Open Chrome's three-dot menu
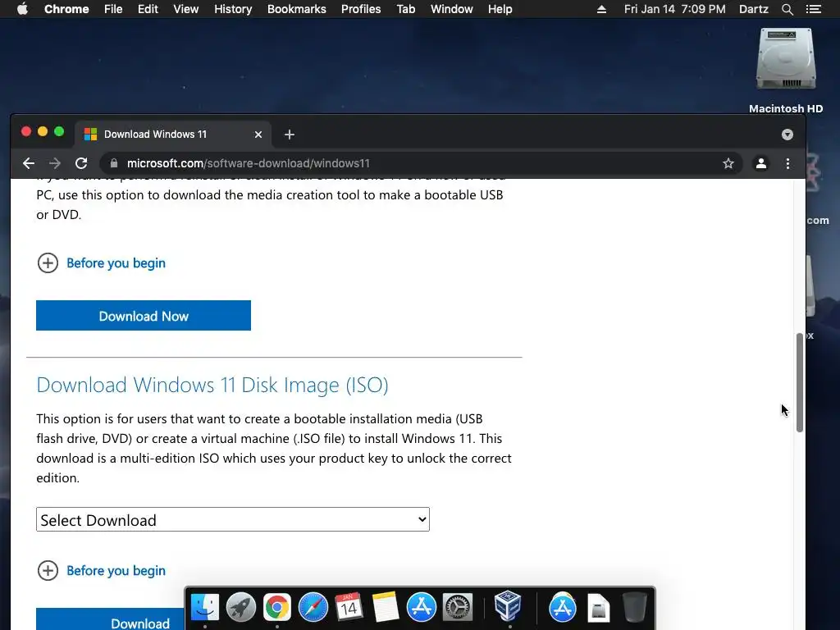 pos(787,163)
